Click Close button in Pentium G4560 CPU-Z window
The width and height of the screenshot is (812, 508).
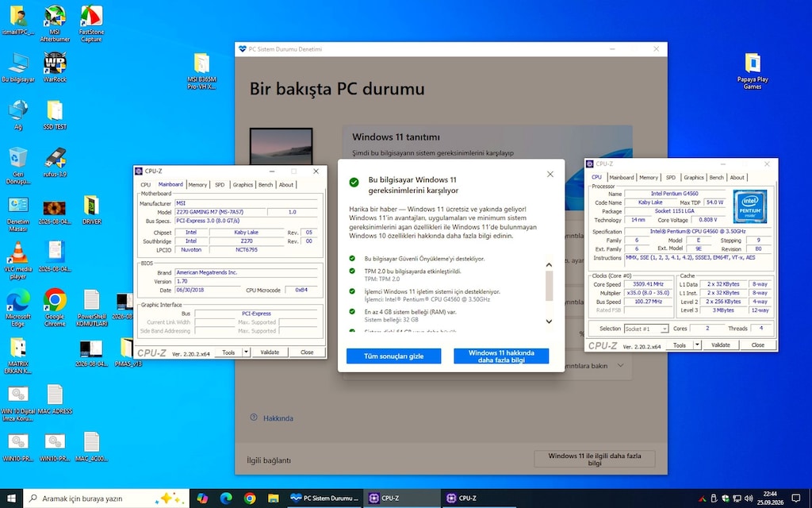[757, 344]
